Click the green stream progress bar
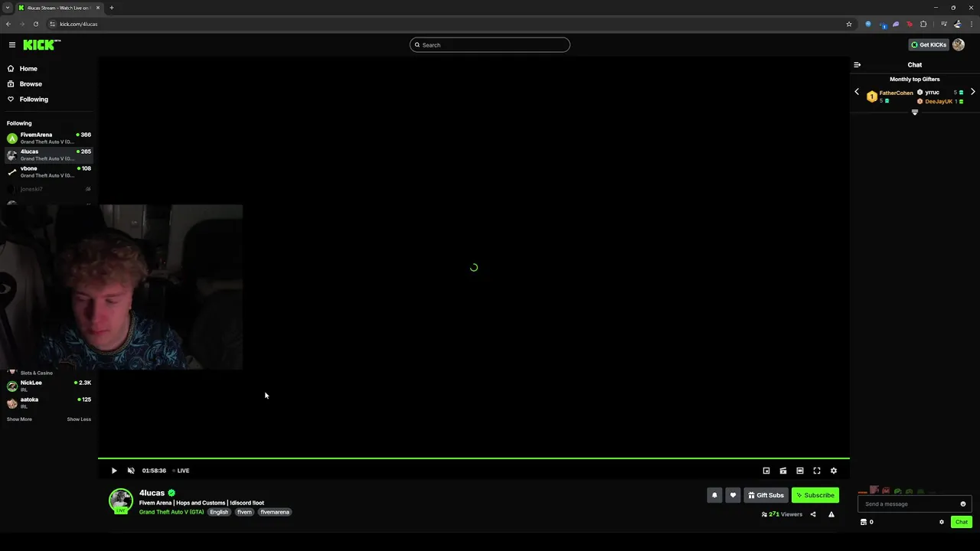This screenshot has width=980, height=551. tap(473, 458)
